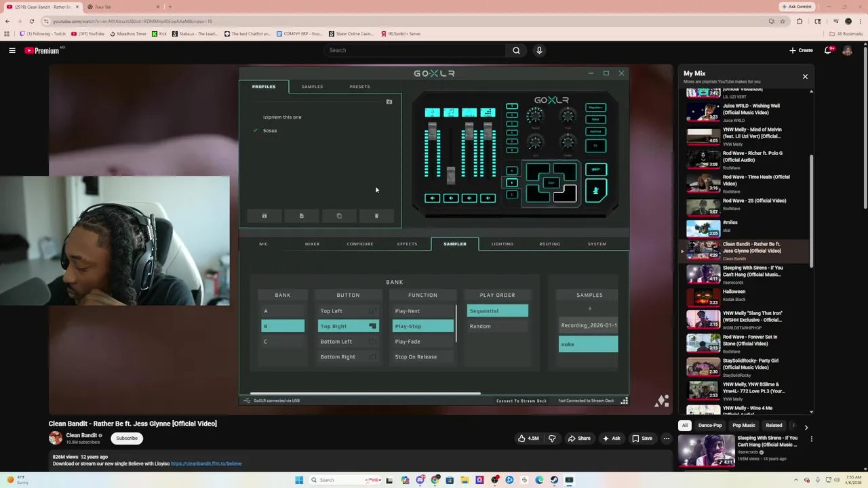Click the YouTube search magnifier button
868x488 pixels.
point(516,50)
